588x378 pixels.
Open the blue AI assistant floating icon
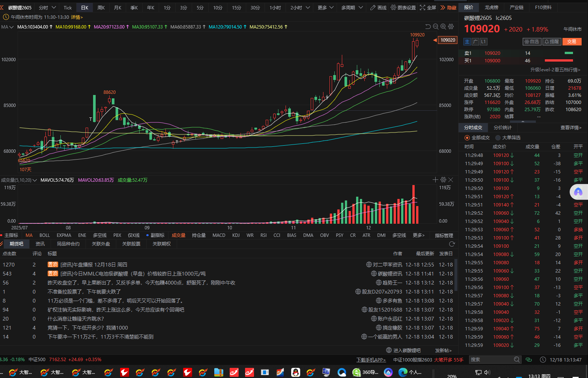pyautogui.click(x=578, y=192)
